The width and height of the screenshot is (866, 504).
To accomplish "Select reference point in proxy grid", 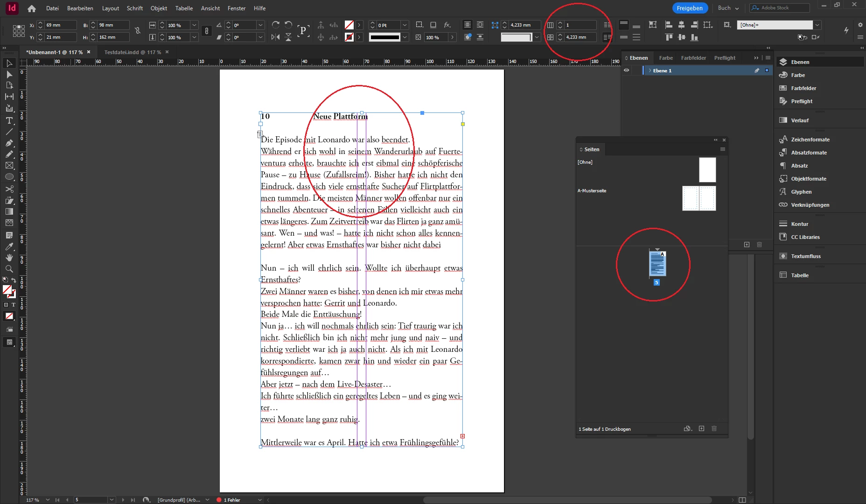I will (19, 31).
